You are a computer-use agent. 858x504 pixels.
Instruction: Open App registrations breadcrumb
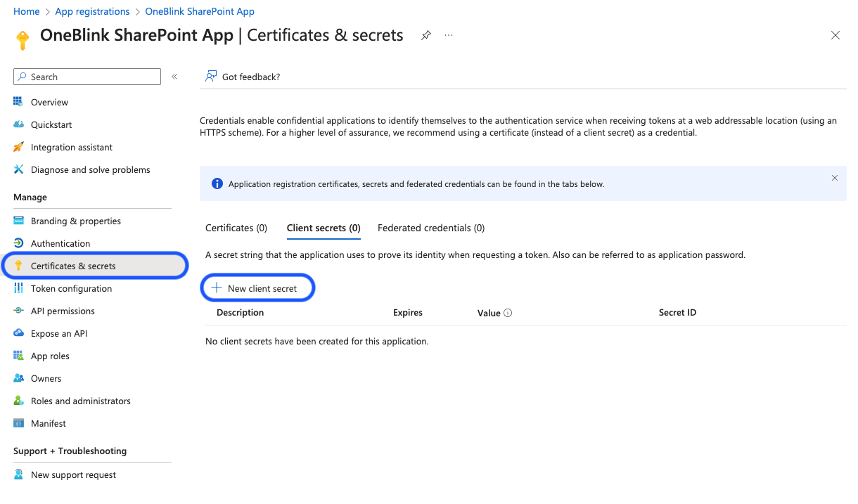tap(92, 11)
